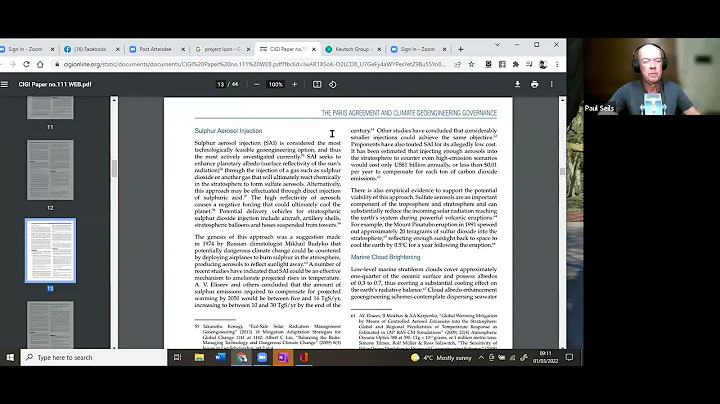720x404 pixels.
Task: Click the document vertical scrollbar handle
Action: pos(562,171)
